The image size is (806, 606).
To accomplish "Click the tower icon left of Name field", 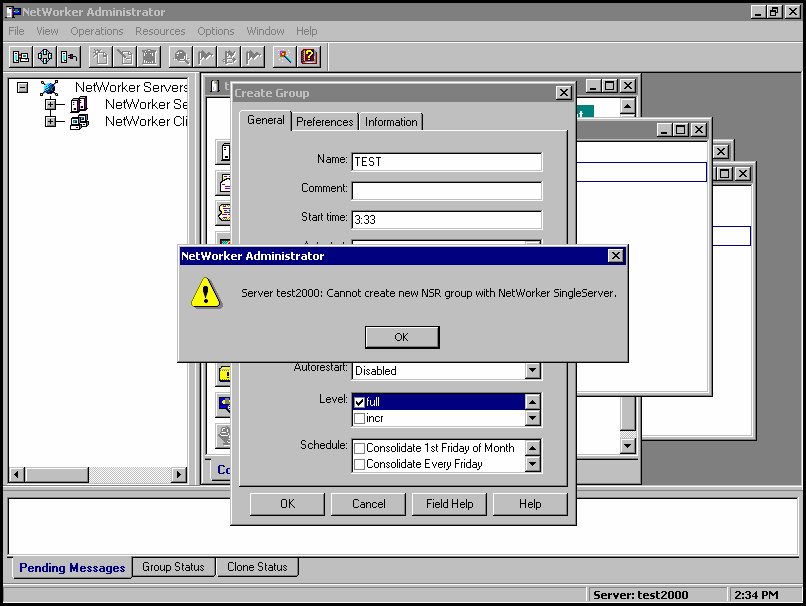I will (x=225, y=153).
